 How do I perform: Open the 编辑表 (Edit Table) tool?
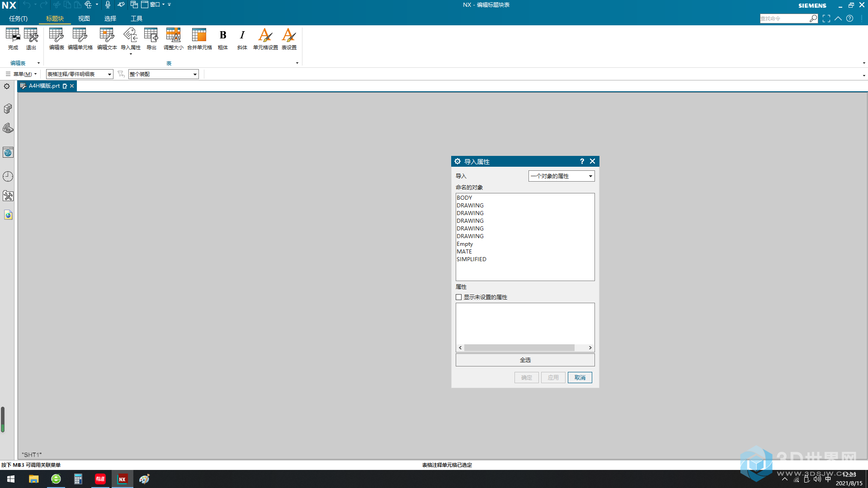(x=57, y=39)
